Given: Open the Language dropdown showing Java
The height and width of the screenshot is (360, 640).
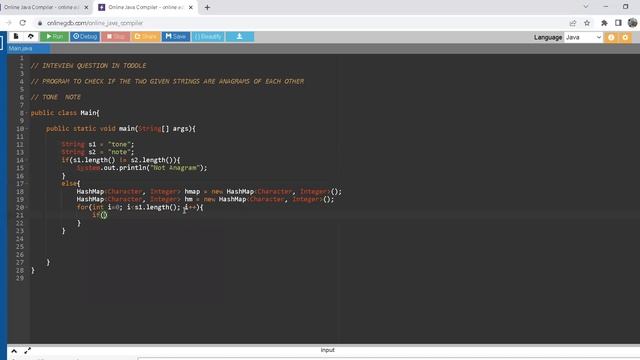Looking at the screenshot, I should coord(583,37).
